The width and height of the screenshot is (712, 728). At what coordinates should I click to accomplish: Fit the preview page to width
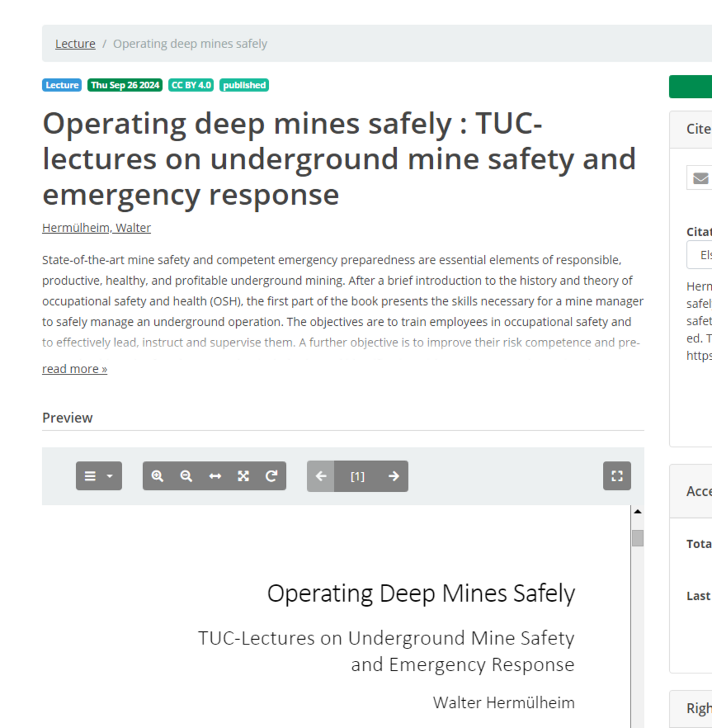215,476
